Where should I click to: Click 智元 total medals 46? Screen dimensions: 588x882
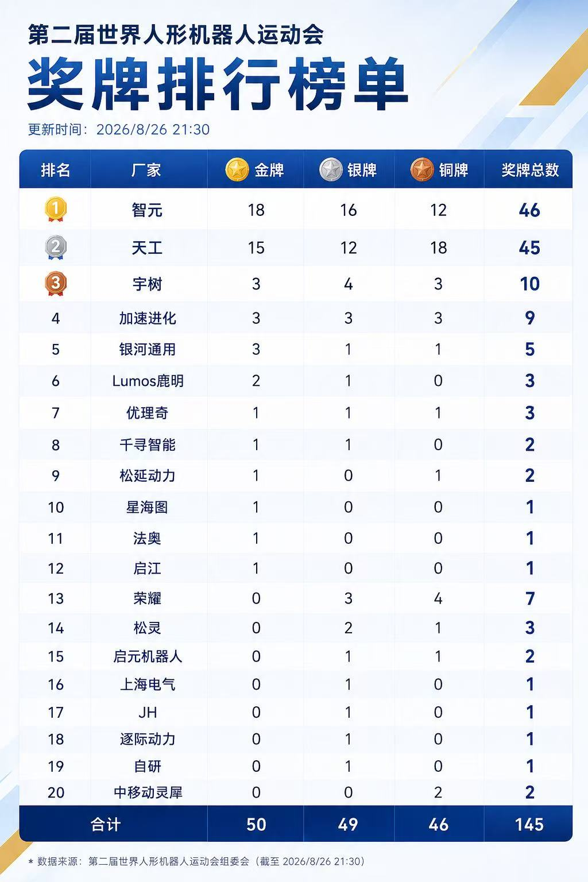[529, 210]
